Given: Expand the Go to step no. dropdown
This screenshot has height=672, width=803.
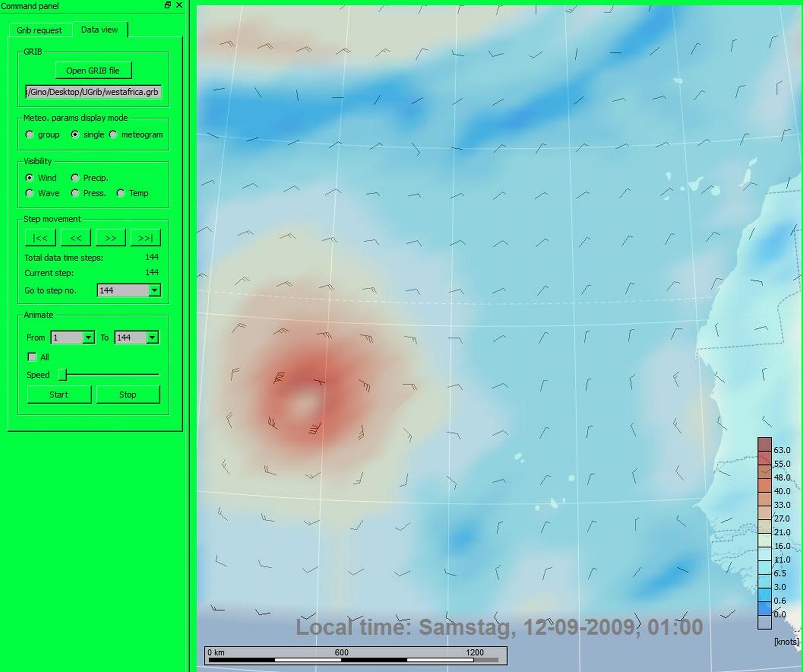Looking at the screenshot, I should (x=155, y=290).
